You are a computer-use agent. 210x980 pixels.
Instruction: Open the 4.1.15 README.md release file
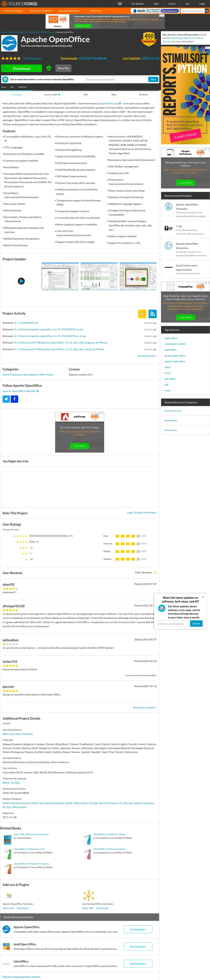pyautogui.click(x=26, y=323)
